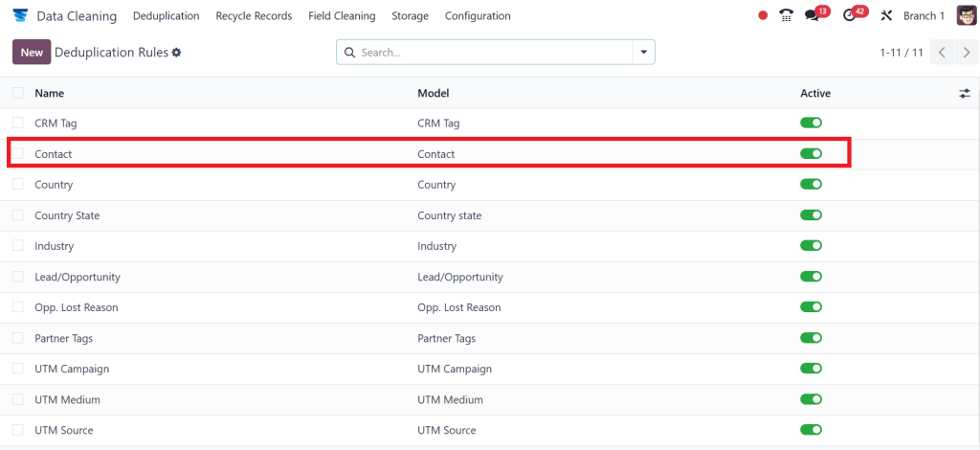Viewport: 980px width, 450px height.
Task: Toggle Active switch for Industry
Action: 812,246
